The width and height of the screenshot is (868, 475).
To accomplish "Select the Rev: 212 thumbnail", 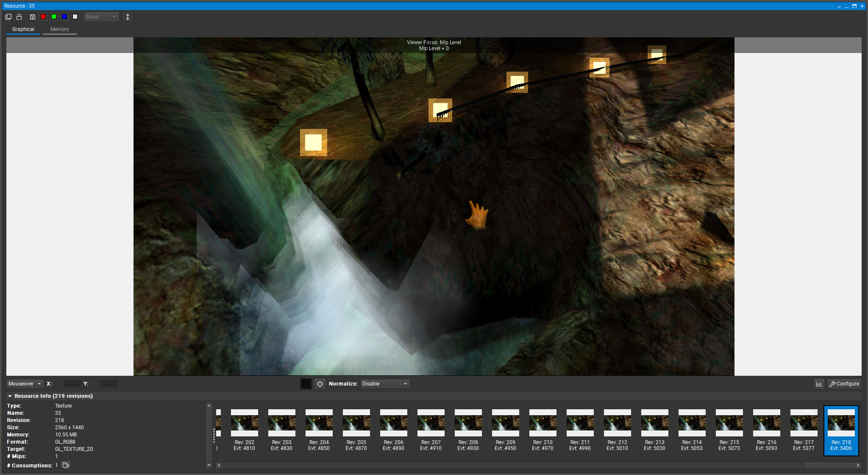I will click(x=618, y=430).
